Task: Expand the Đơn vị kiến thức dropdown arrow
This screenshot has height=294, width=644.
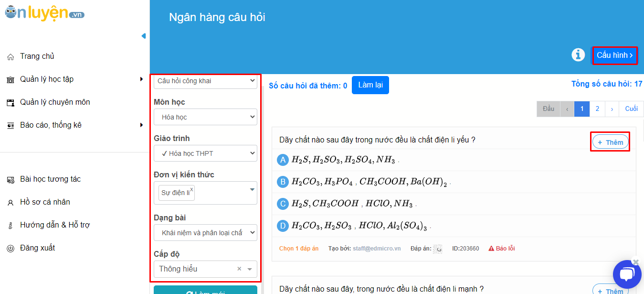Action: [x=252, y=190]
